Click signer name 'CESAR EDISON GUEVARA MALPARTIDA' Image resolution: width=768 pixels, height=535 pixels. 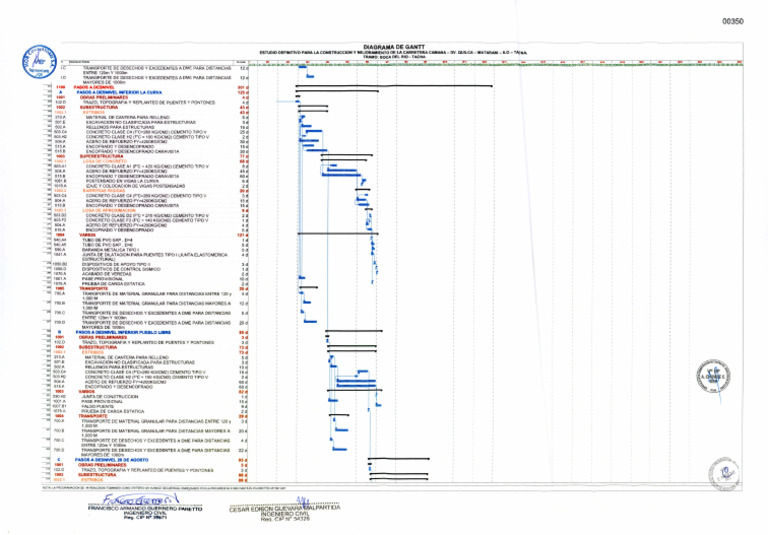click(285, 508)
